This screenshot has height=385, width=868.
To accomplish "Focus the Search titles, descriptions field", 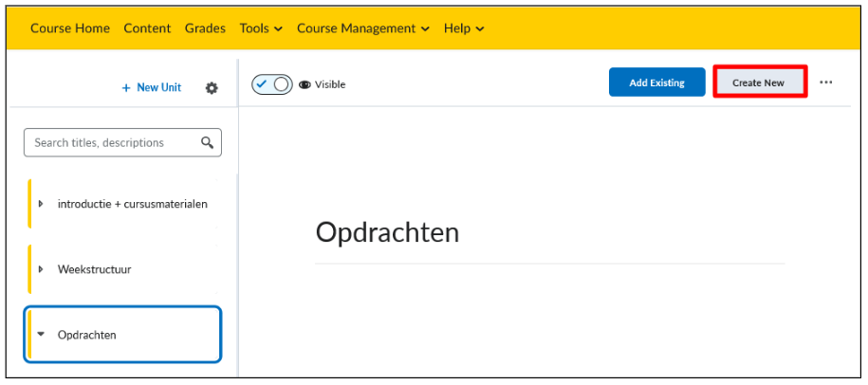I will [x=122, y=142].
